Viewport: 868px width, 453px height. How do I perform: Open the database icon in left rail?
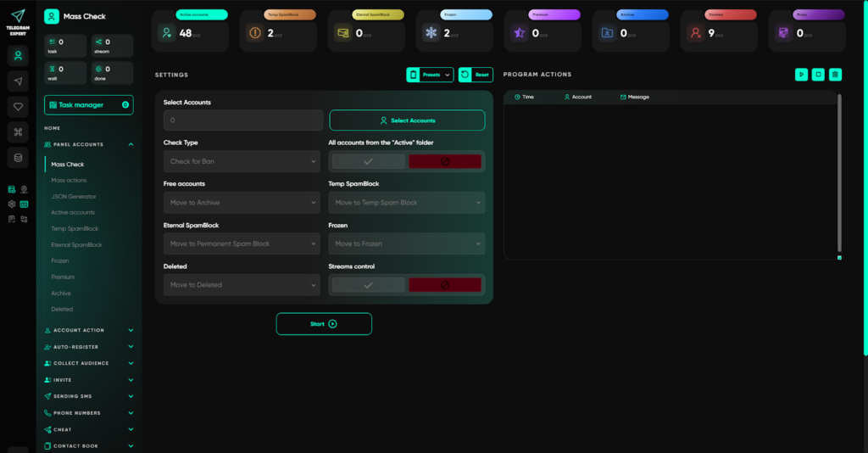tap(18, 157)
